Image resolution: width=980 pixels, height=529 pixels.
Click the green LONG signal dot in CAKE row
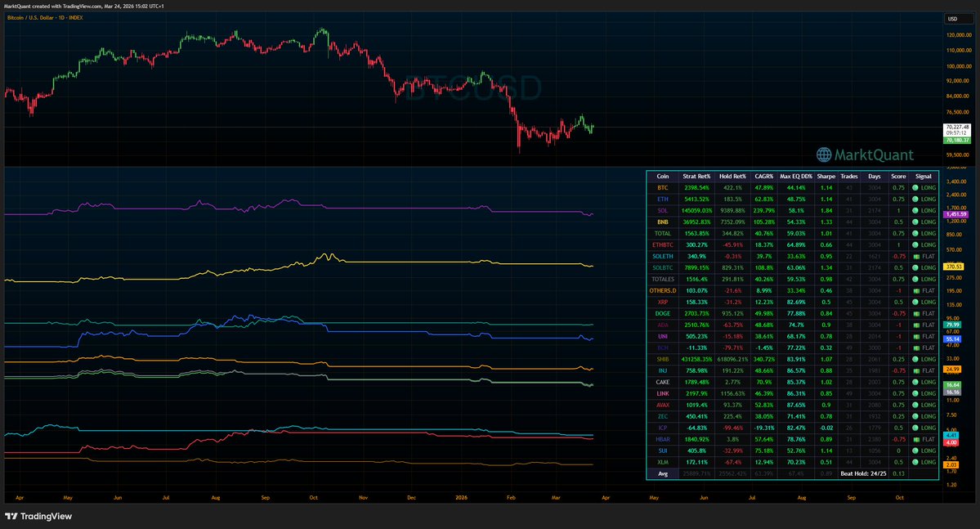click(x=915, y=382)
